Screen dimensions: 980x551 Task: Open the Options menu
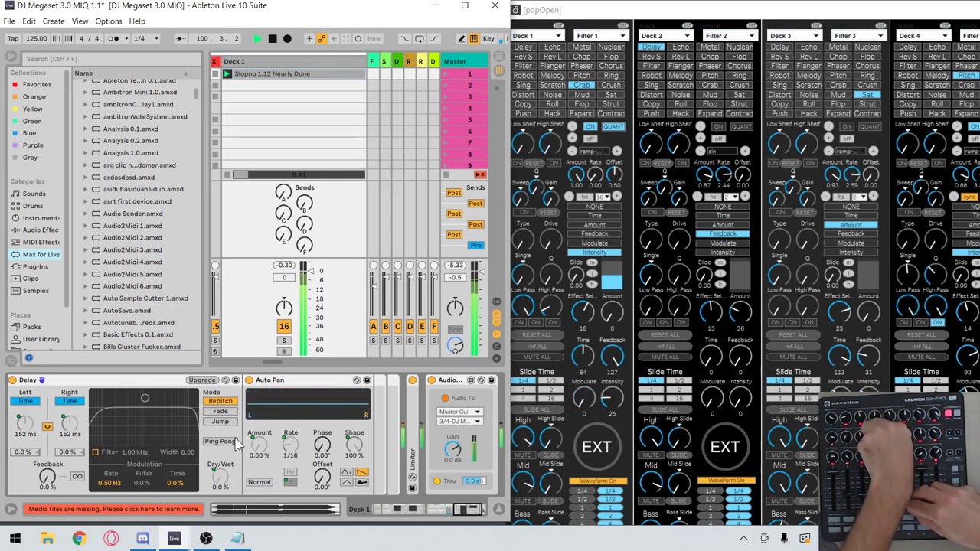[109, 21]
